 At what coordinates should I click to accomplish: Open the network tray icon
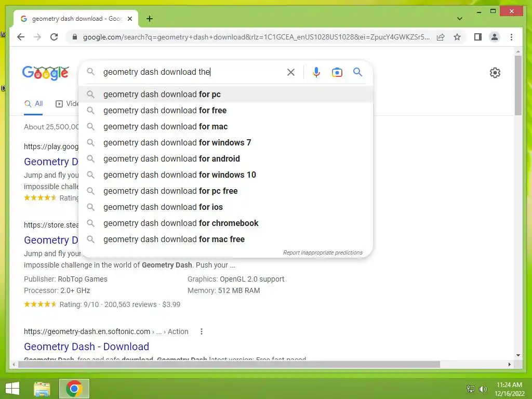pyautogui.click(x=471, y=389)
